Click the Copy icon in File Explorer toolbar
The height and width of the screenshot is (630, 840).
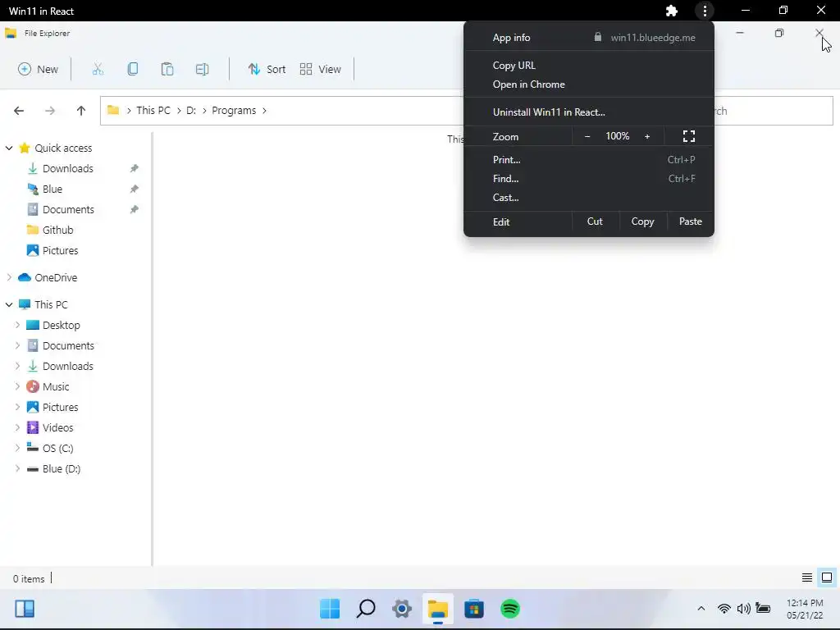tap(132, 69)
